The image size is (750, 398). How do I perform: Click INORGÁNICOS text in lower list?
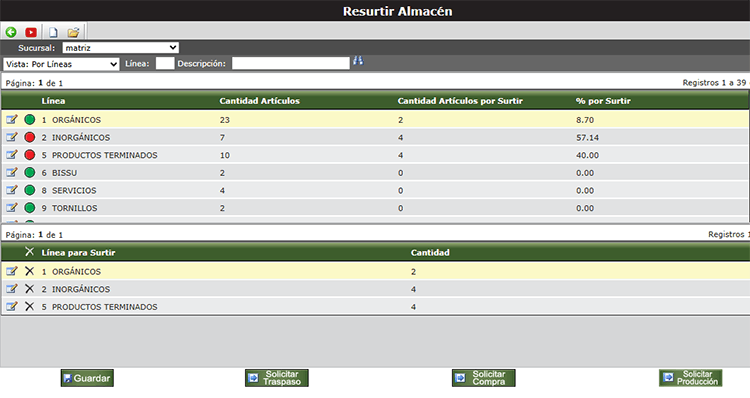pyautogui.click(x=81, y=289)
